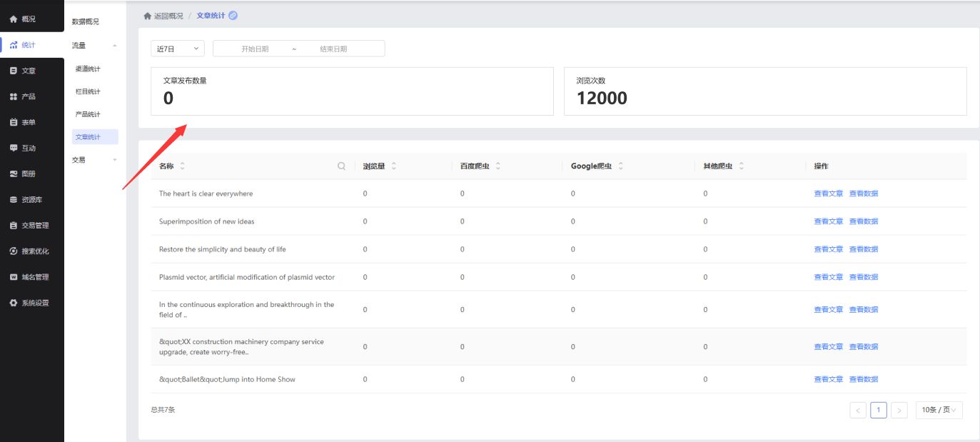
Task: Click 'Plasmid vector, artificial modification' article name
Action: click(246, 277)
